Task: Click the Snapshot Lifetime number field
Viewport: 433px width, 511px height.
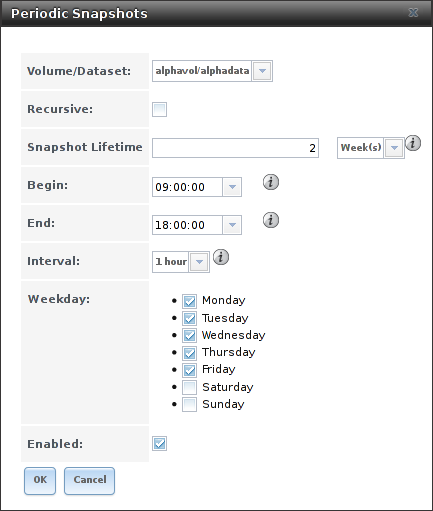Action: point(235,148)
